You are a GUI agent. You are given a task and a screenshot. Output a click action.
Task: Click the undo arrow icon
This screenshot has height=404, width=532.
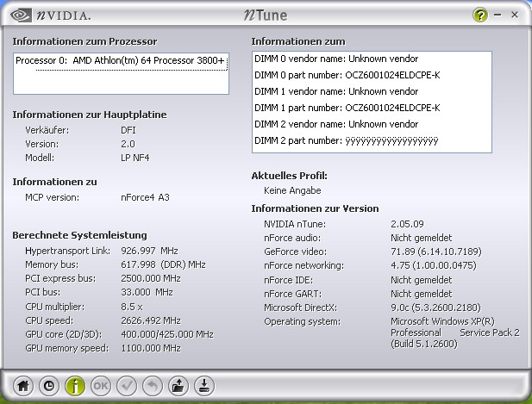153,386
